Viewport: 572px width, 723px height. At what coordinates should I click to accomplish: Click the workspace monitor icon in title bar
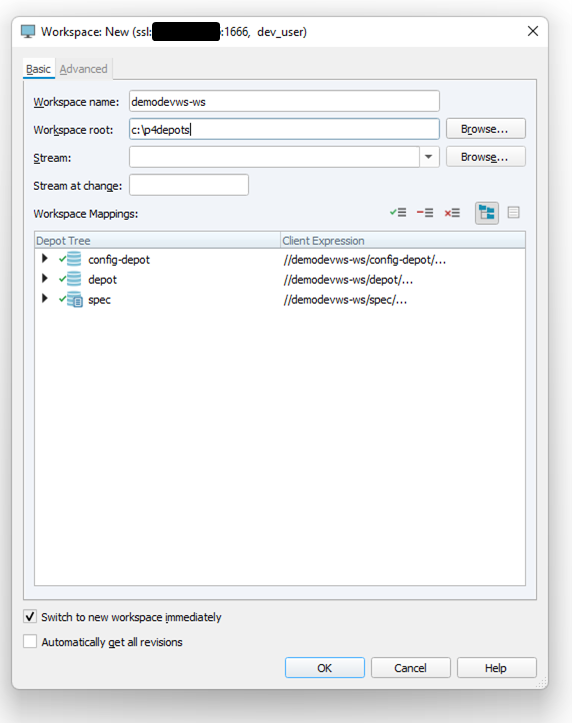(x=28, y=31)
